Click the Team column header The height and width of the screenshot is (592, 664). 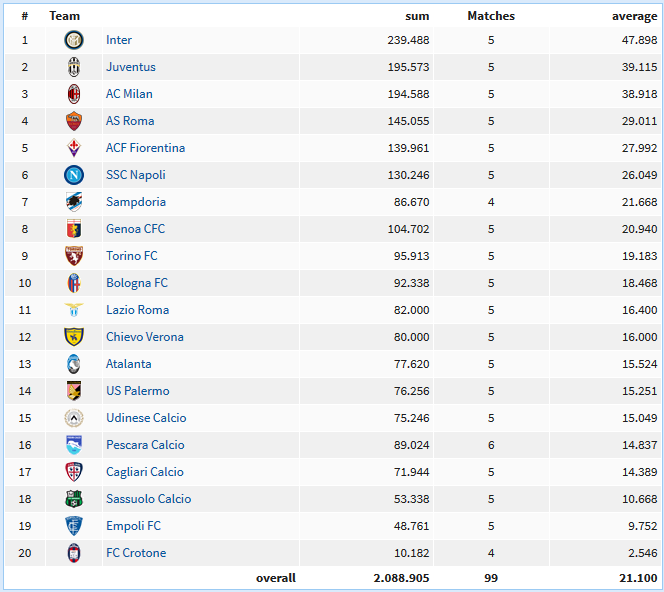pos(64,16)
